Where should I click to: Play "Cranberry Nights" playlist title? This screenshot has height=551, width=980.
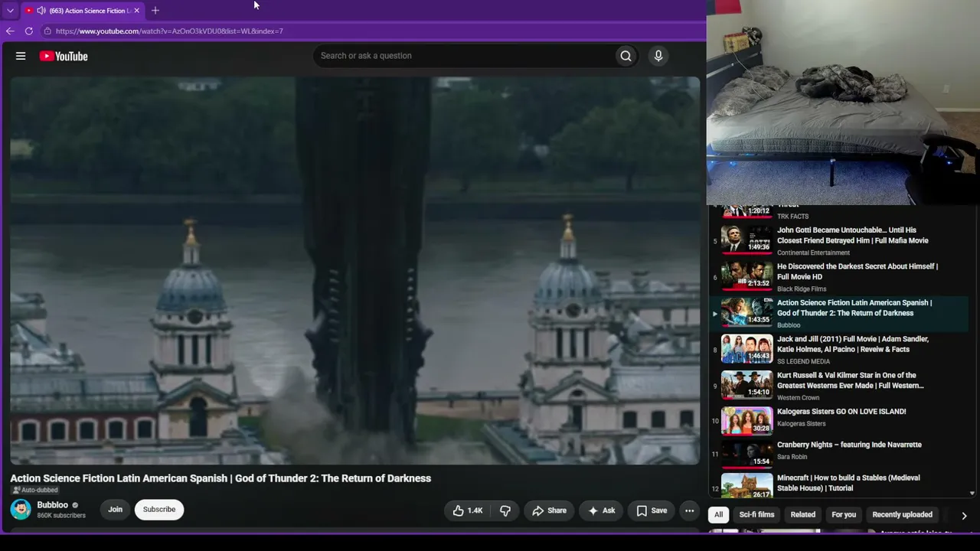click(849, 445)
